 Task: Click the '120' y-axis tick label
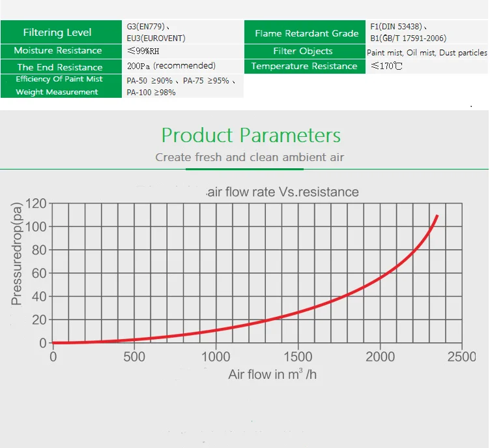click(x=36, y=203)
